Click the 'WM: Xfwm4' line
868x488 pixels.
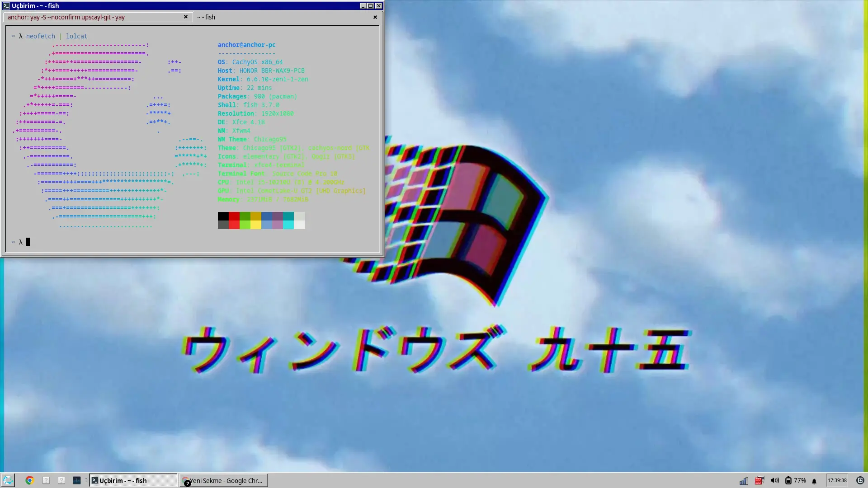coord(234,131)
